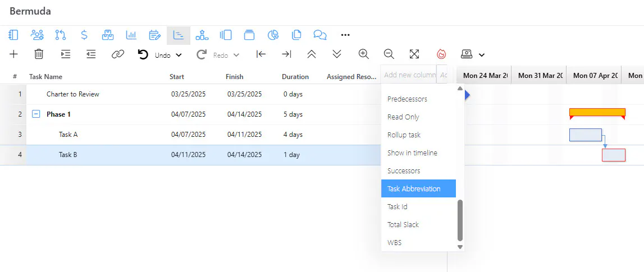Select the Task B name cell
Screen dimensions: 644x272
(68, 155)
